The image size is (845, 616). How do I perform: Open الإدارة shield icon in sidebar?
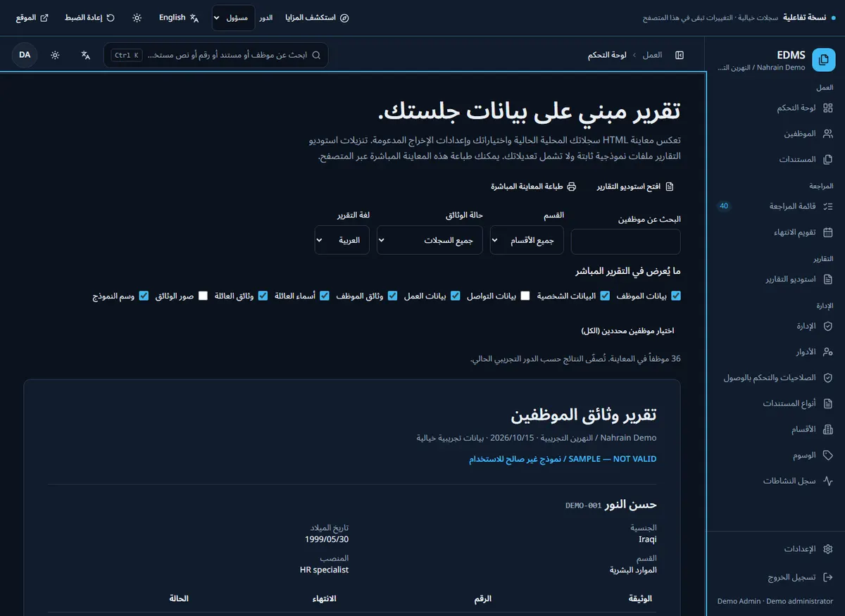click(828, 326)
